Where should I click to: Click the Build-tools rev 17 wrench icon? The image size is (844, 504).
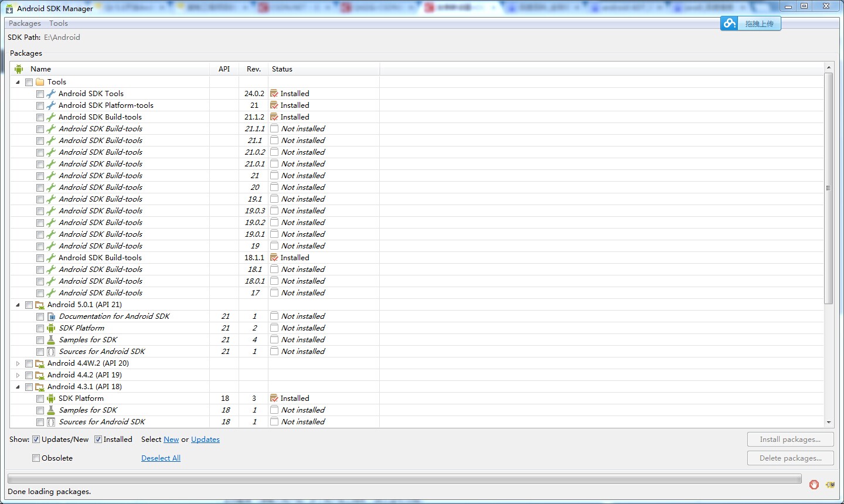tap(51, 293)
